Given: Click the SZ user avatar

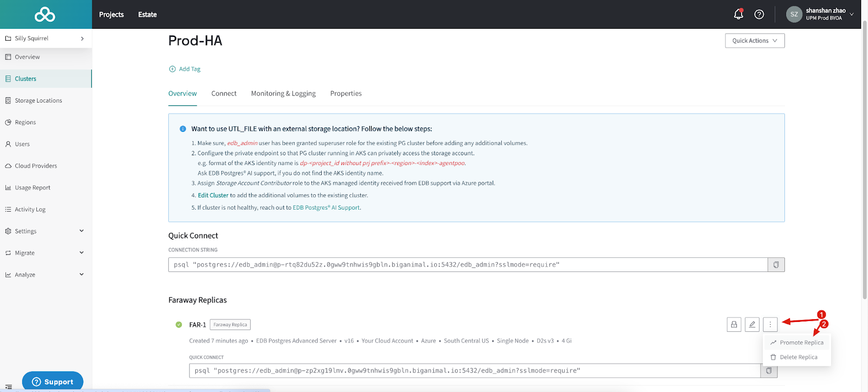Looking at the screenshot, I should (x=794, y=14).
